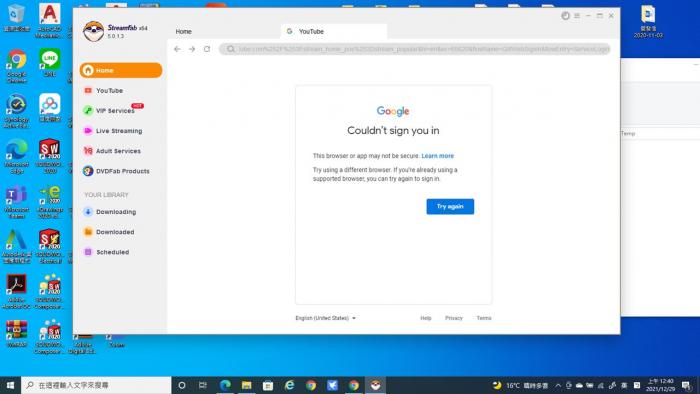
Task: Open the Terms link
Action: pos(484,318)
